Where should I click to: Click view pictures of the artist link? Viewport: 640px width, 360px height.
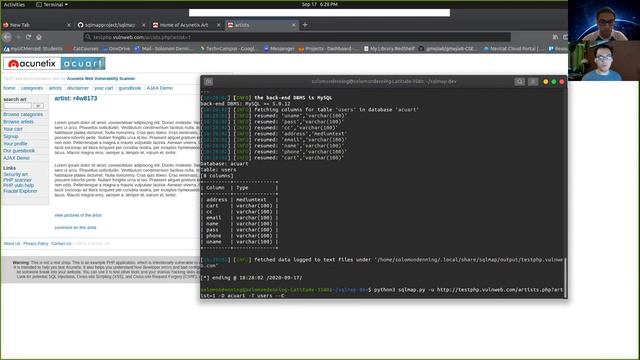78,215
